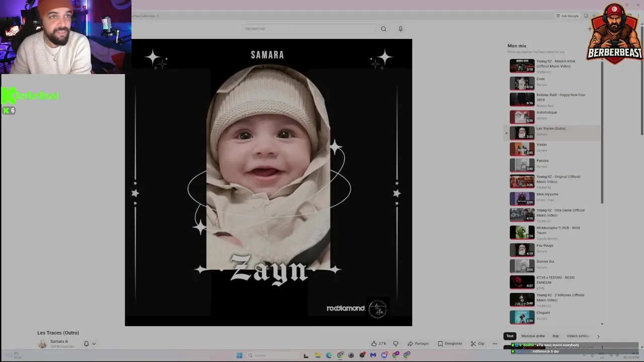644x362 pixels.
Task: Select Les Traces (Outro) playlist entry
Action: [553, 132]
